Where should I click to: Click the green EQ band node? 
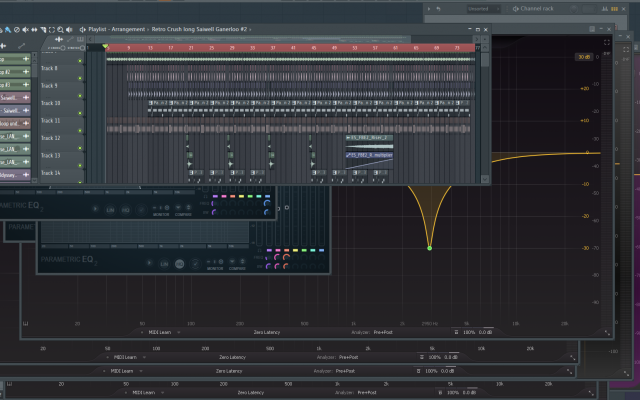429,247
